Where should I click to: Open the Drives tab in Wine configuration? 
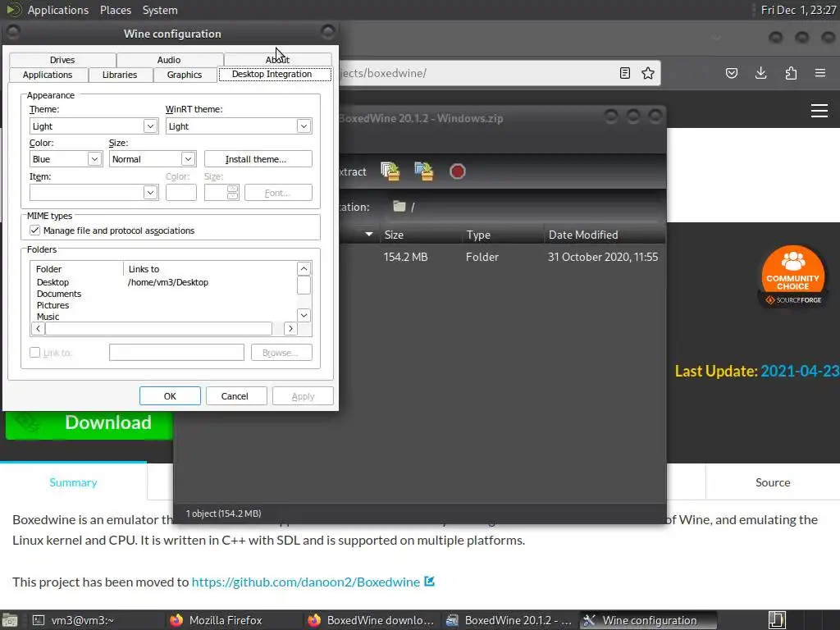tap(62, 59)
